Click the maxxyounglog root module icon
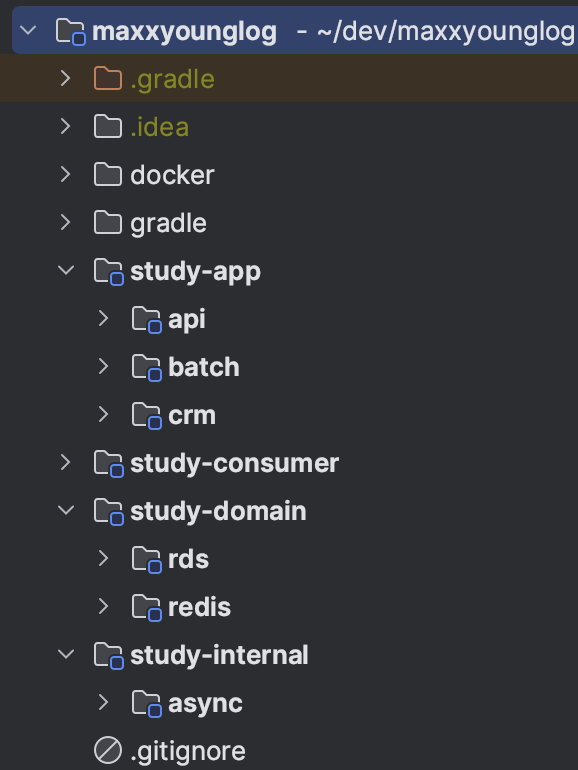The height and width of the screenshot is (770, 578). 71,32
